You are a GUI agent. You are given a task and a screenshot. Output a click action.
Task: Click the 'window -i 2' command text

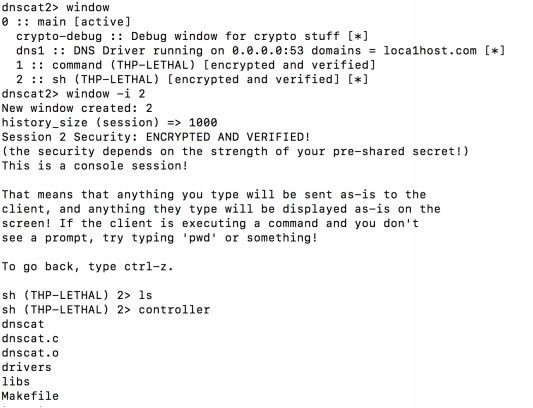pyautogui.click(x=106, y=94)
